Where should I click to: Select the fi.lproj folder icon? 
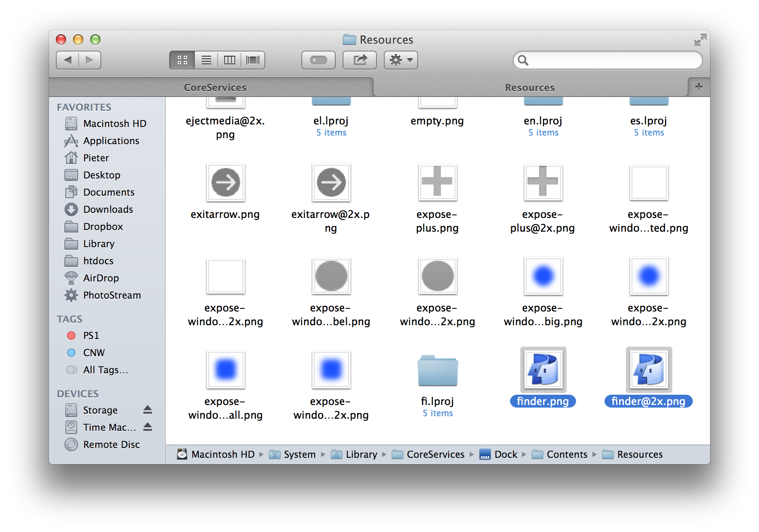coord(437,370)
